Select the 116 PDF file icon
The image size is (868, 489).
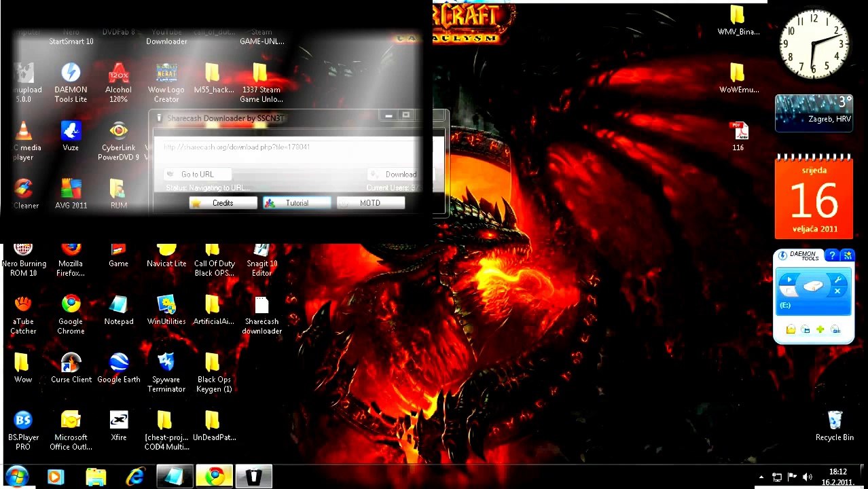[738, 136]
